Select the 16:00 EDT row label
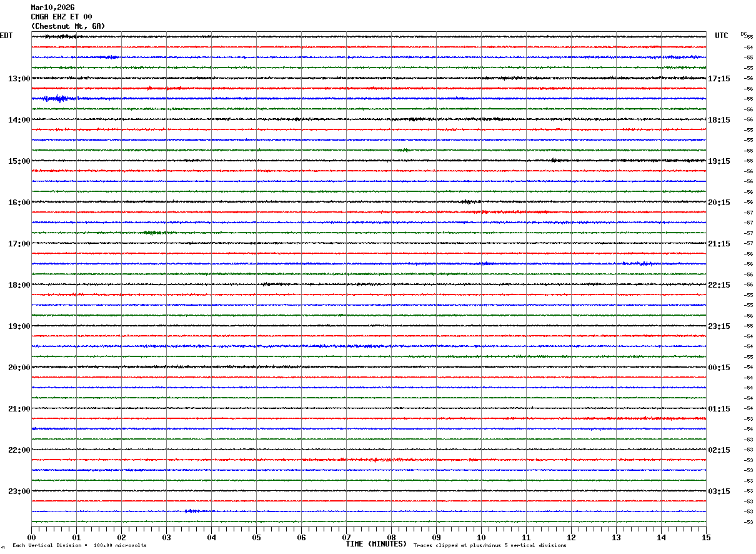This screenshot has height=554, width=756. [x=19, y=203]
